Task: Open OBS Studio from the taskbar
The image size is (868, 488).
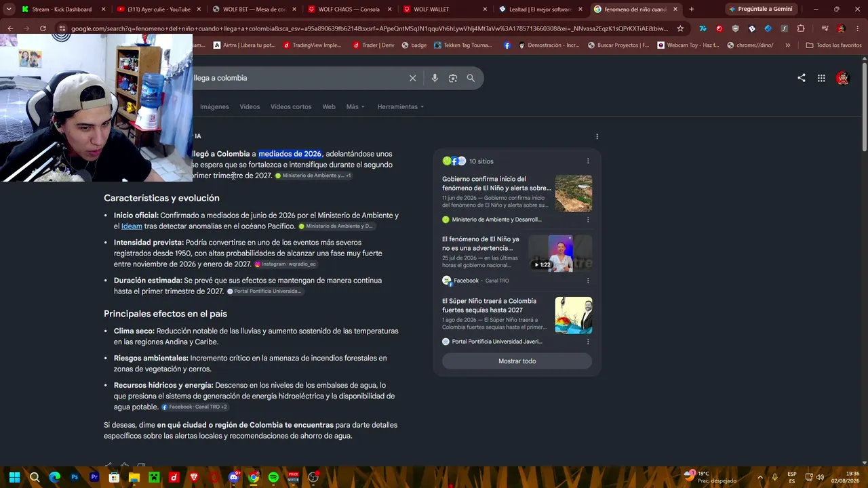Action: [x=313, y=477]
